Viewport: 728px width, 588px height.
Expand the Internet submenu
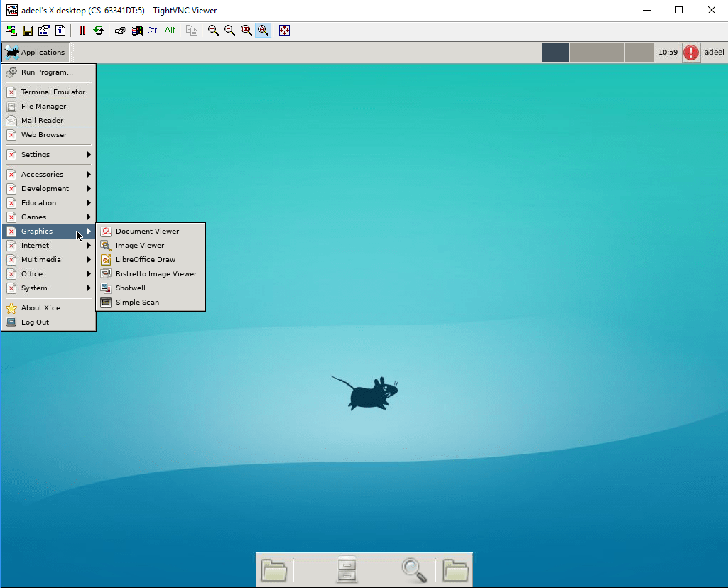tap(36, 245)
